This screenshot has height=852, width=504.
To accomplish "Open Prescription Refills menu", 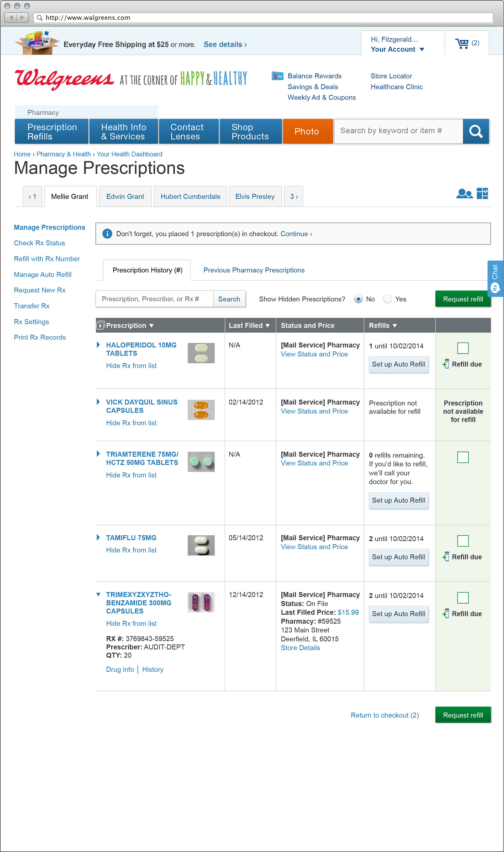I will pyautogui.click(x=52, y=132).
